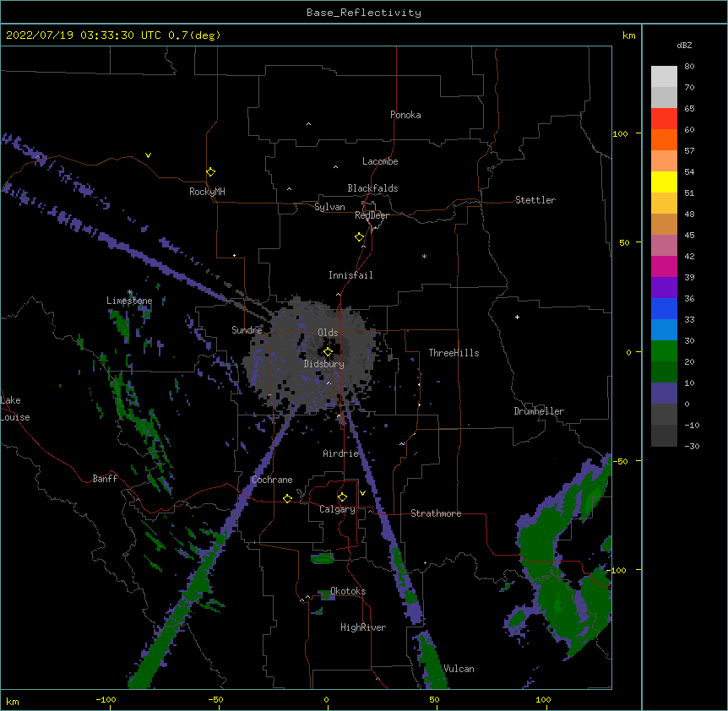Click the Stettler city label

tap(535, 200)
